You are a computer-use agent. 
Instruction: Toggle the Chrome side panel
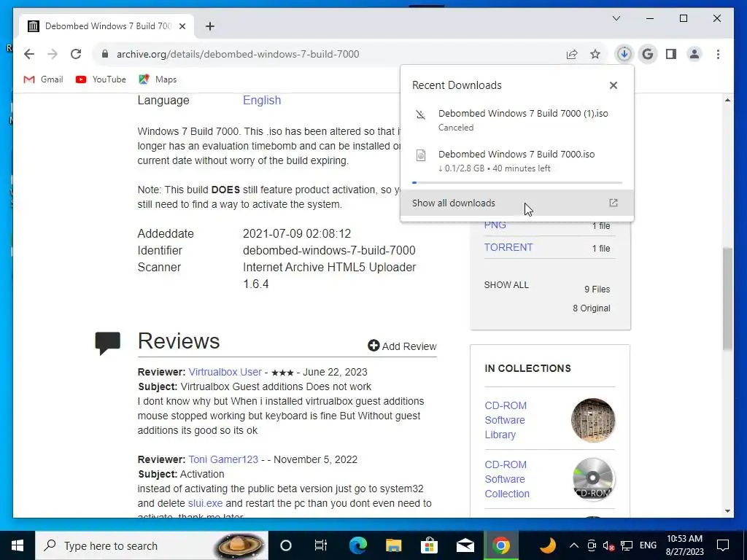[671, 54]
